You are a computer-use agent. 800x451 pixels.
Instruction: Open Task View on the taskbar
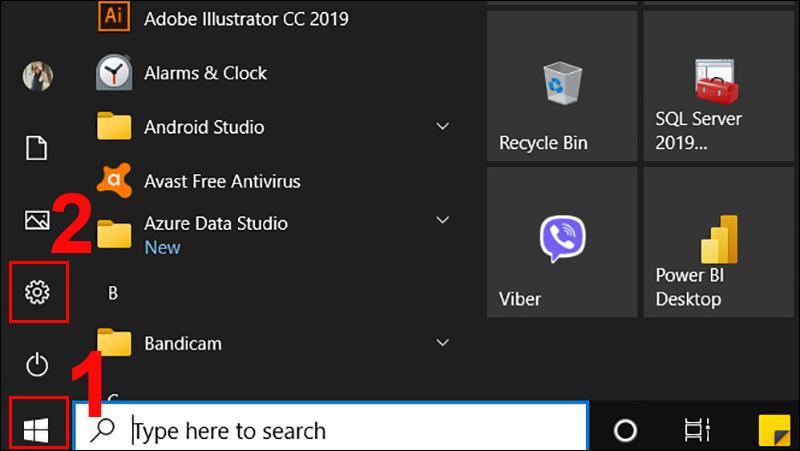(697, 430)
